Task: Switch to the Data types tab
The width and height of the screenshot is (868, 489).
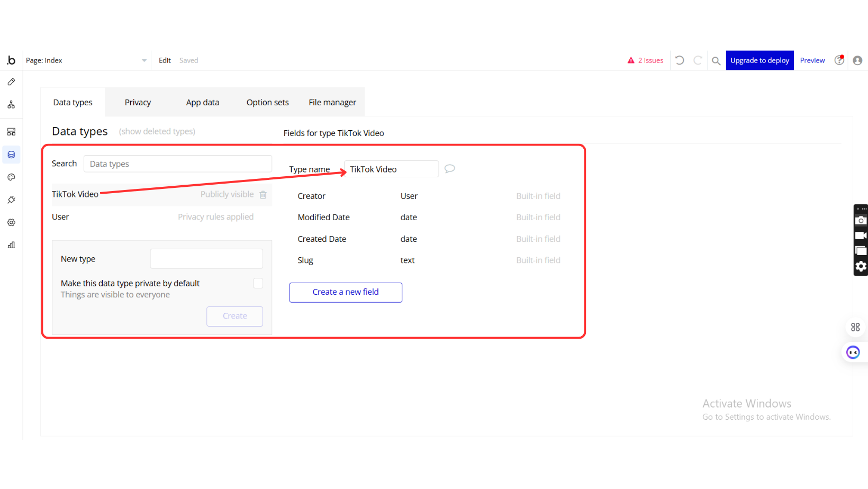Action: click(73, 102)
